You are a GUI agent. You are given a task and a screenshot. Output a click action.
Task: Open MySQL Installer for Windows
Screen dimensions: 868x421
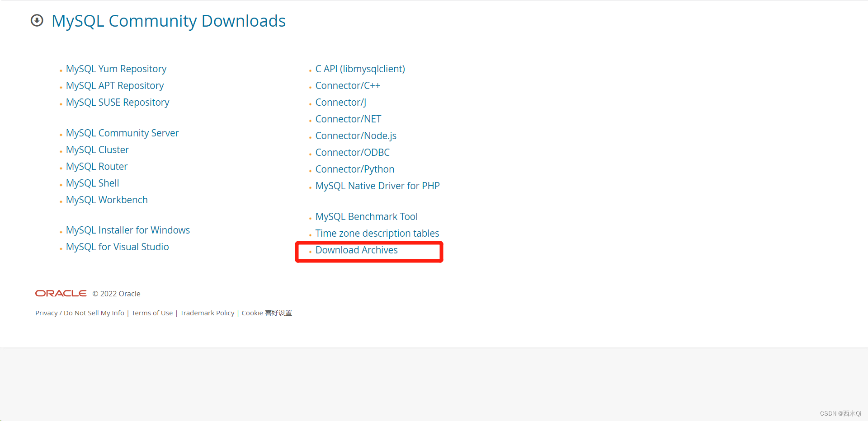click(128, 230)
